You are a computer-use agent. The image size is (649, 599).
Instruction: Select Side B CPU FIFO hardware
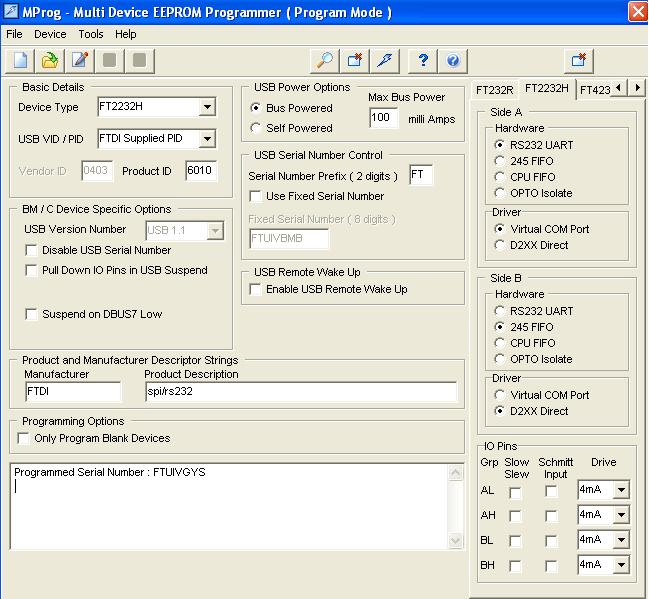pos(500,343)
